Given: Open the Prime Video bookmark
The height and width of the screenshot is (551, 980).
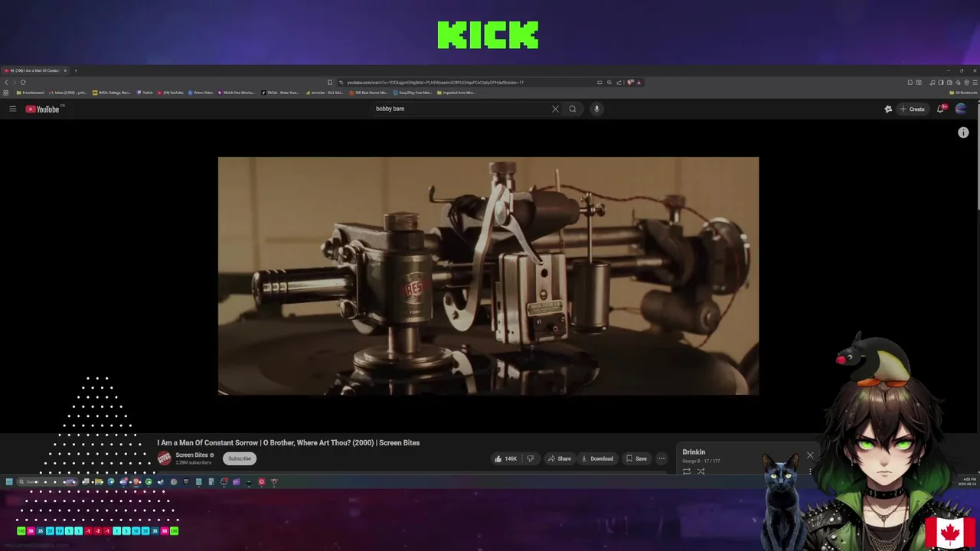Looking at the screenshot, I should point(201,93).
